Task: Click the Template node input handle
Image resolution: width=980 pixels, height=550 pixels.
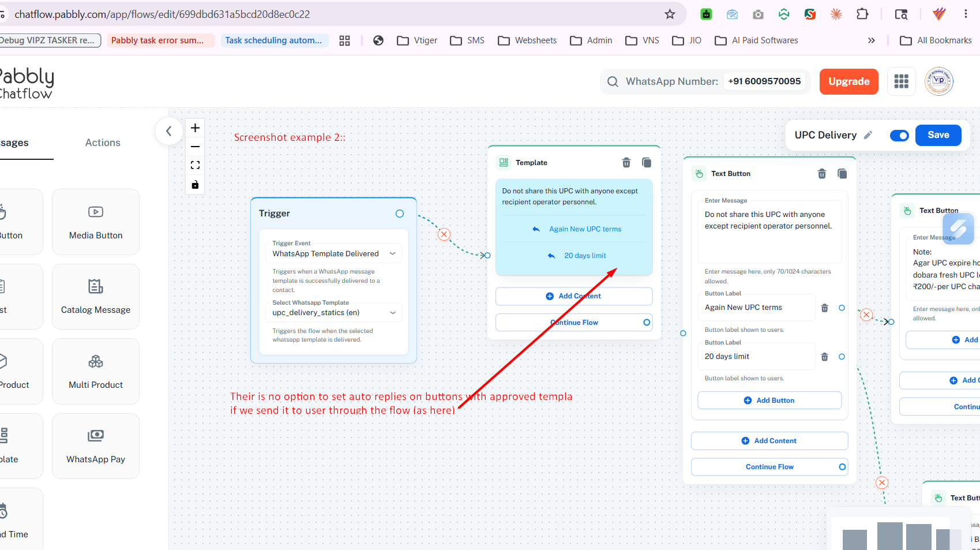Action: pyautogui.click(x=487, y=255)
